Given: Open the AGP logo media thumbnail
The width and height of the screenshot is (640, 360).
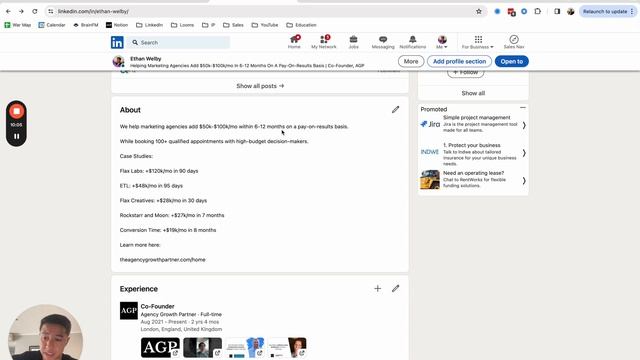Looking at the screenshot, I should tap(160, 348).
